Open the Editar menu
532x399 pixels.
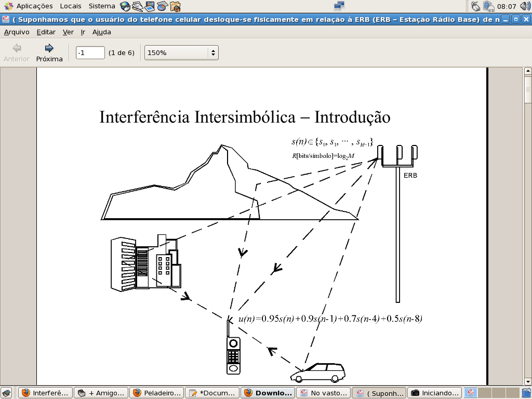coord(46,32)
